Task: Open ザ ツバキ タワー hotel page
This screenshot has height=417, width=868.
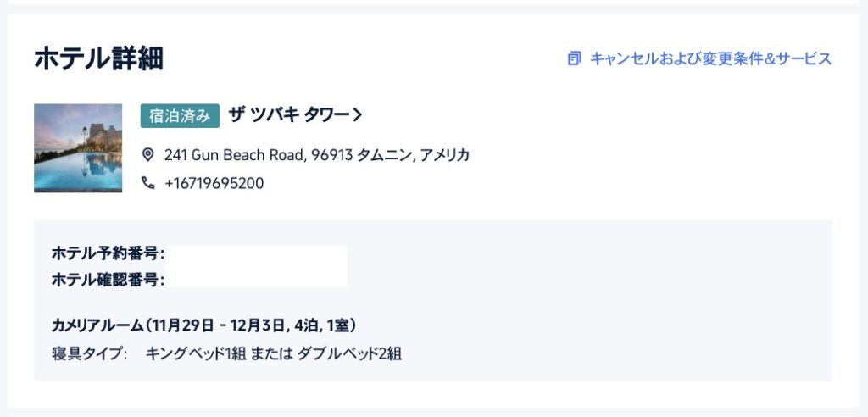Action: pos(289,115)
